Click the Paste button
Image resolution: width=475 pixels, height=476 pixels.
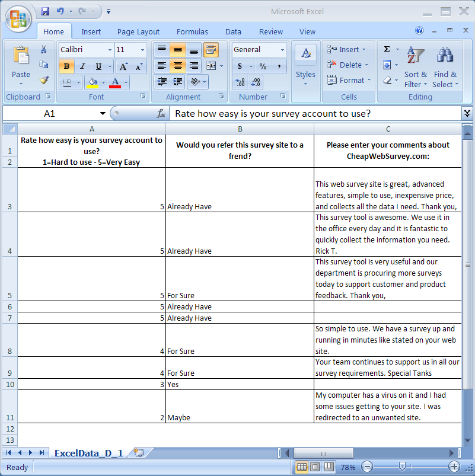point(21,65)
